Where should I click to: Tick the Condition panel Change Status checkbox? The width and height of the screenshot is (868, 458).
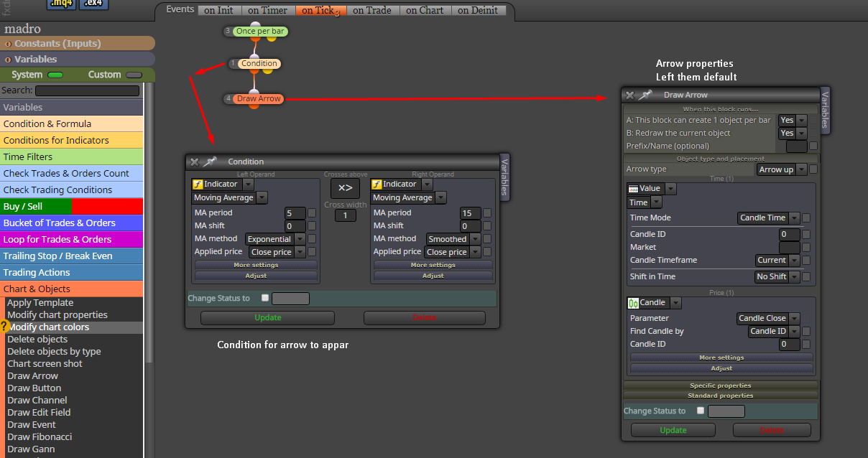[x=265, y=298]
